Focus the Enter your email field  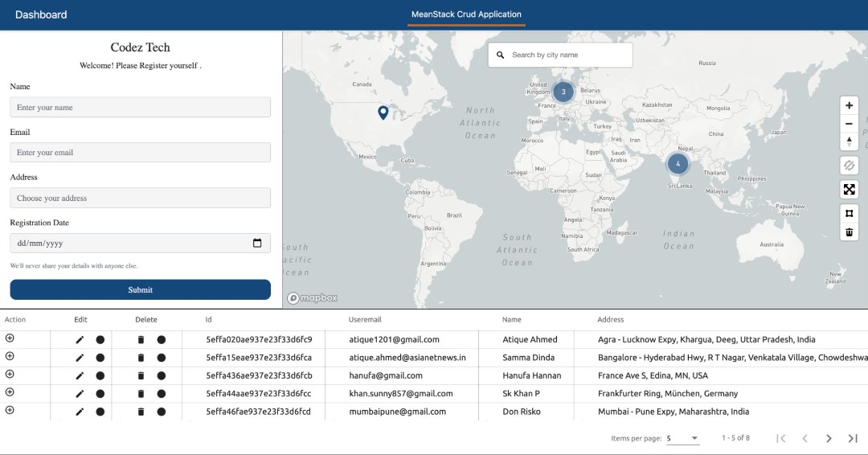click(140, 152)
